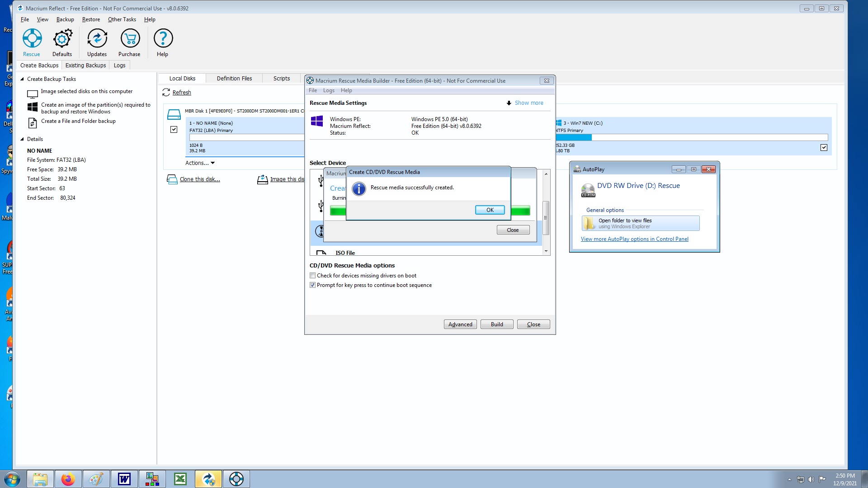
Task: Click the Updates toolbar icon
Action: point(97,38)
